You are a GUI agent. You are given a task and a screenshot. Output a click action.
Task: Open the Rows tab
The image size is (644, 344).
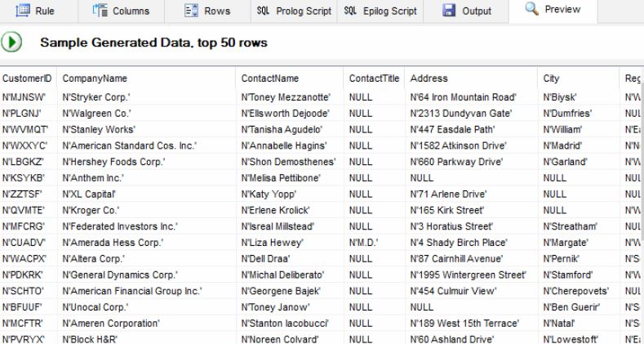tap(207, 11)
